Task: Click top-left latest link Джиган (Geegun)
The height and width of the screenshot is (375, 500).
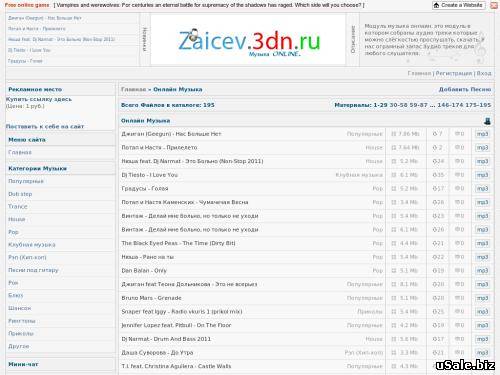Action: 45,18
